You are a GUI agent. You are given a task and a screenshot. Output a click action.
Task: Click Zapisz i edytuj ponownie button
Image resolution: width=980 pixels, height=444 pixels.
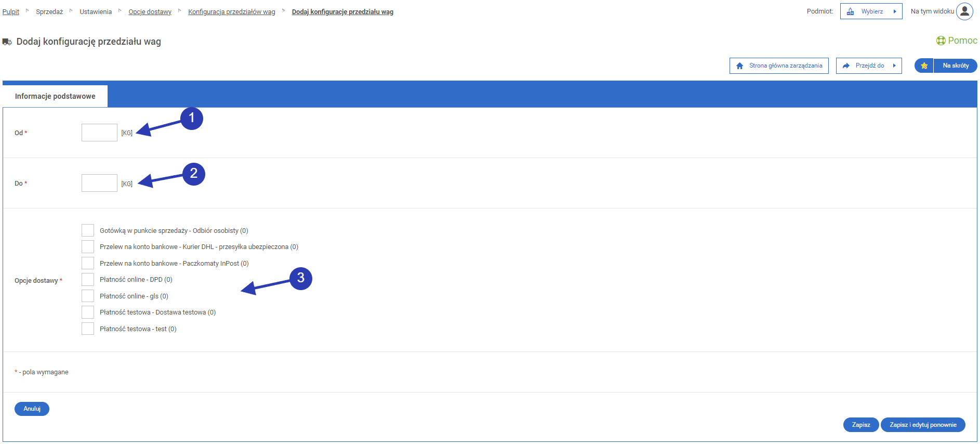(922, 425)
